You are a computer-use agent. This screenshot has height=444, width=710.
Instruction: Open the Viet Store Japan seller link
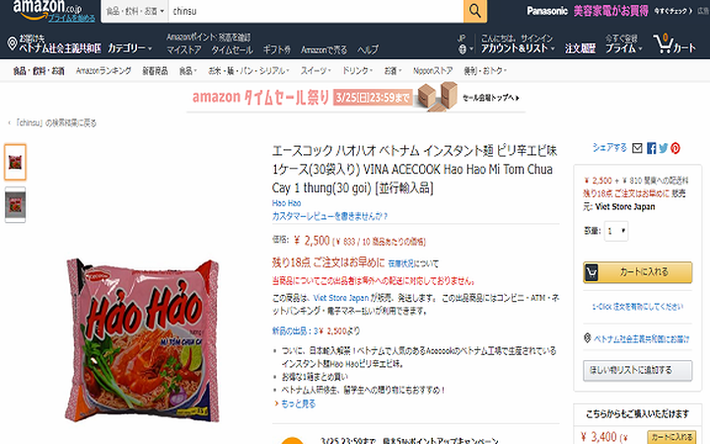coord(341,298)
